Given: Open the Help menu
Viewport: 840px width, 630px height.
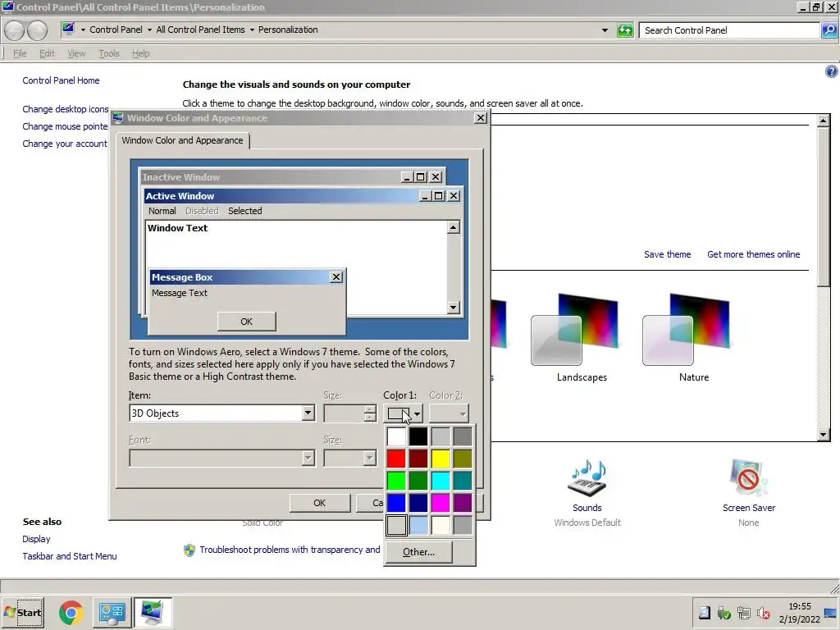Looking at the screenshot, I should 141,53.
